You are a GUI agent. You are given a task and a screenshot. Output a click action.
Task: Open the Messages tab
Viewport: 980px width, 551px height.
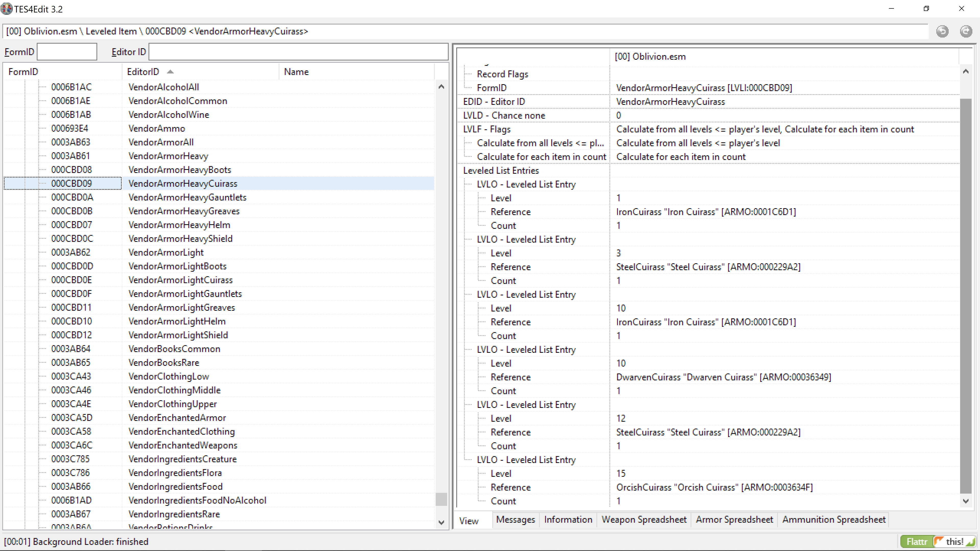[515, 519]
